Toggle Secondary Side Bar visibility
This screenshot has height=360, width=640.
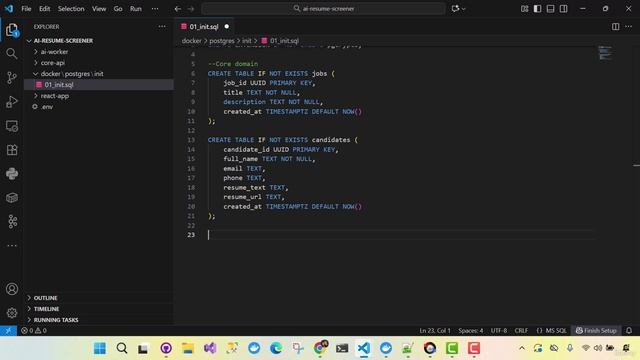pos(564,9)
